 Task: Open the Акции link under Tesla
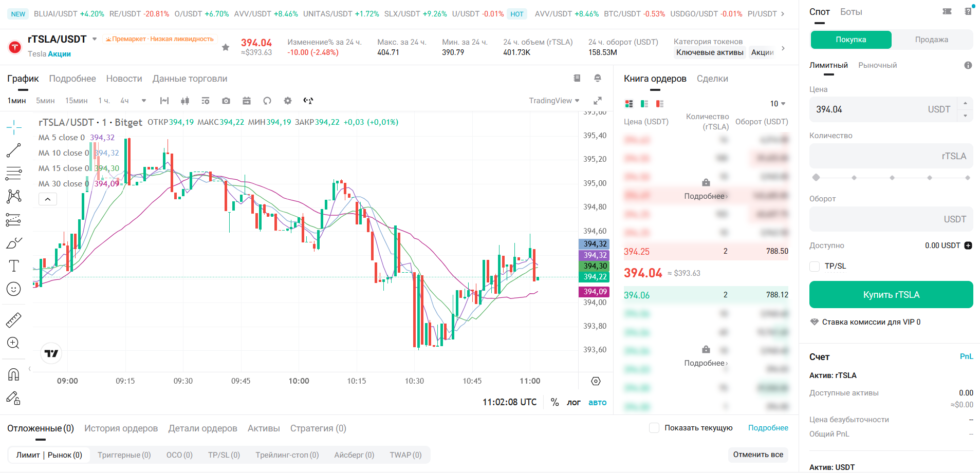point(59,54)
